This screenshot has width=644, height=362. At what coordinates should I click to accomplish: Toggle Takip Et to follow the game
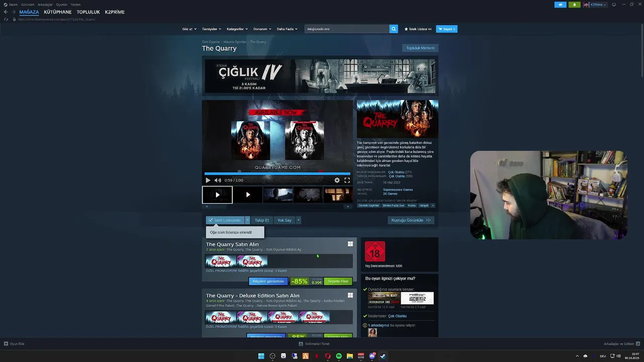click(x=262, y=220)
